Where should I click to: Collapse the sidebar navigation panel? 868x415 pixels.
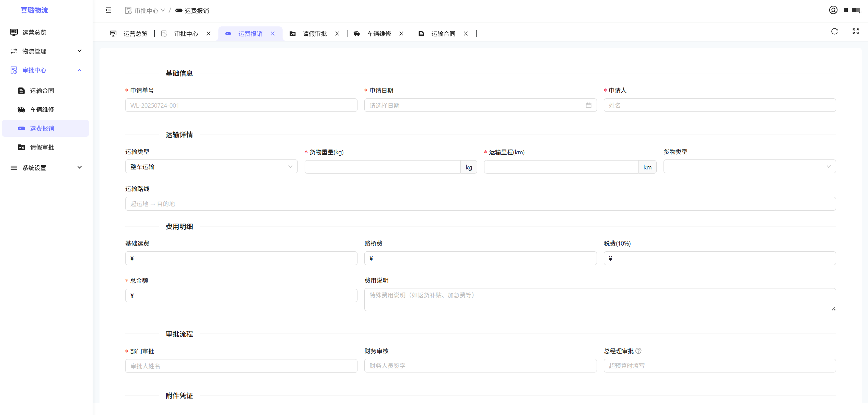pyautogui.click(x=108, y=10)
